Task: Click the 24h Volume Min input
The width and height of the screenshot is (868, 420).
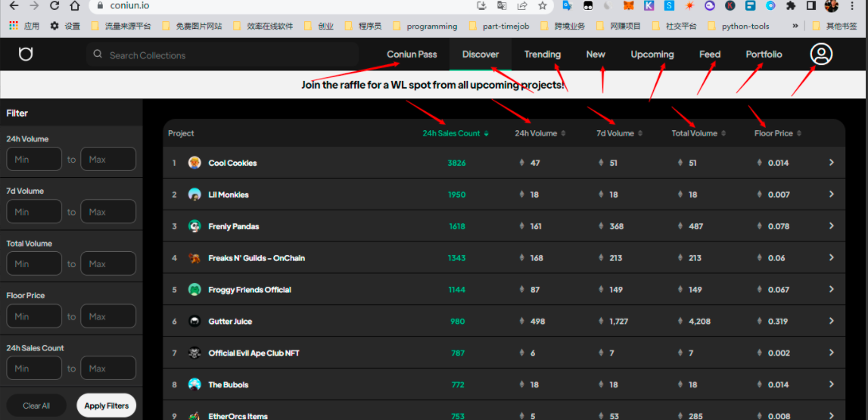Action: pyautogui.click(x=34, y=160)
